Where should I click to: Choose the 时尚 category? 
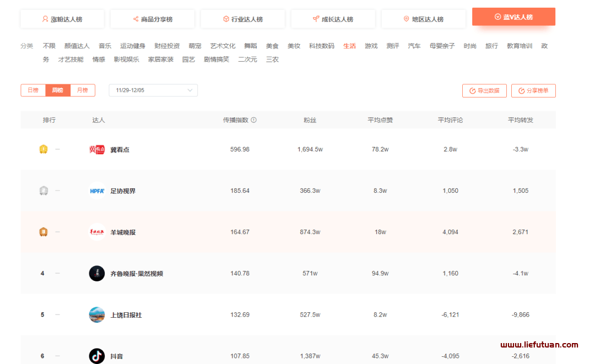tap(470, 46)
